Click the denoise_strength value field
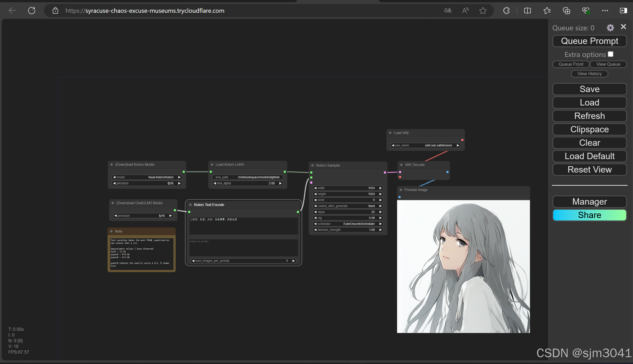Viewport: 633px width, 364px height. tap(348, 230)
